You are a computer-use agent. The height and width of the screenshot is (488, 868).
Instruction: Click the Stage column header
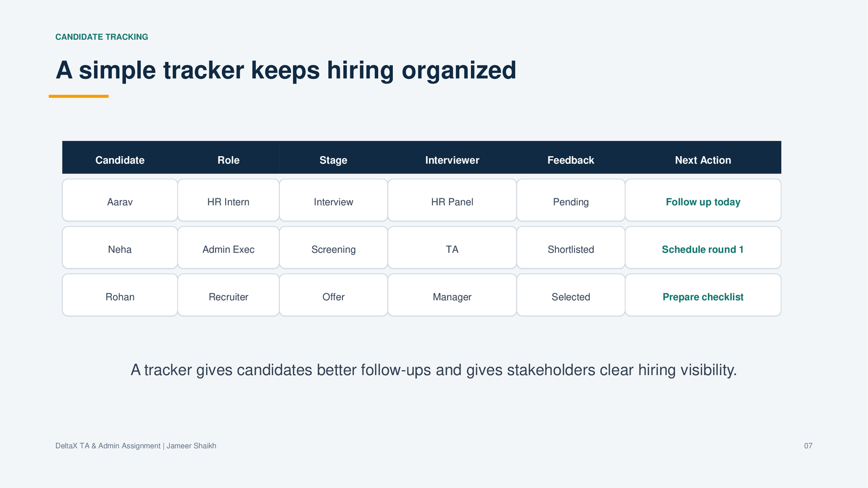point(333,160)
